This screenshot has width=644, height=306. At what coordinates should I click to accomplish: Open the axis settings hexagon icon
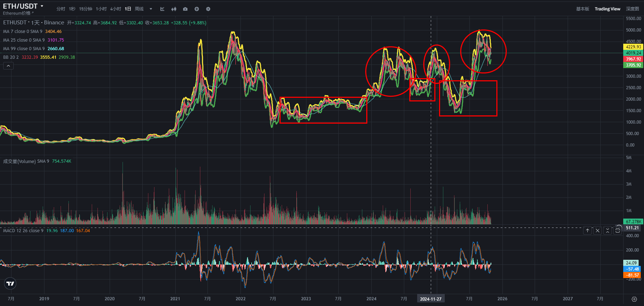pos(634,299)
